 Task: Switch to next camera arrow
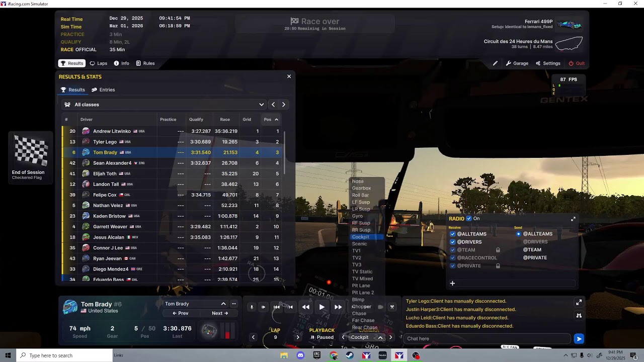390,337
